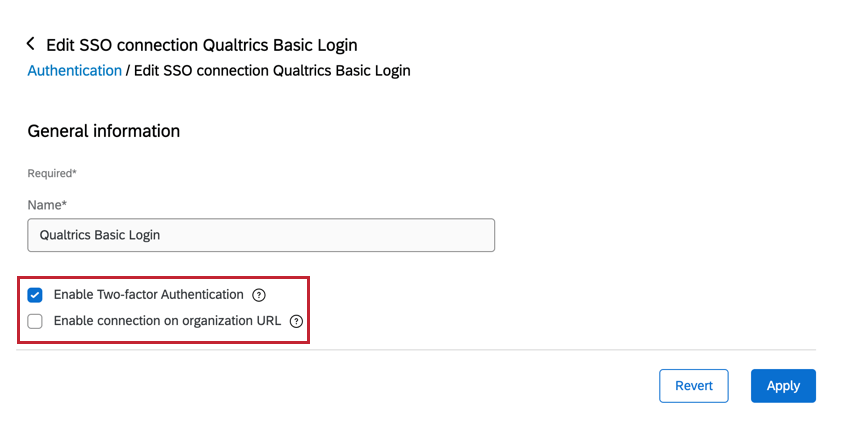Image resolution: width=850 pixels, height=425 pixels.
Task: Uncheck the Enable Two-factor Authentication checkbox
Action: 36,295
